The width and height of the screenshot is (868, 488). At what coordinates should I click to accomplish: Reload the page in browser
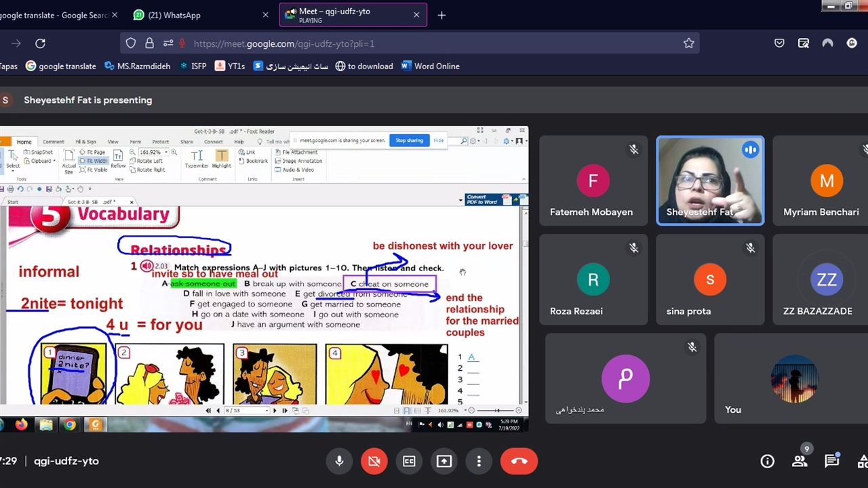click(40, 43)
